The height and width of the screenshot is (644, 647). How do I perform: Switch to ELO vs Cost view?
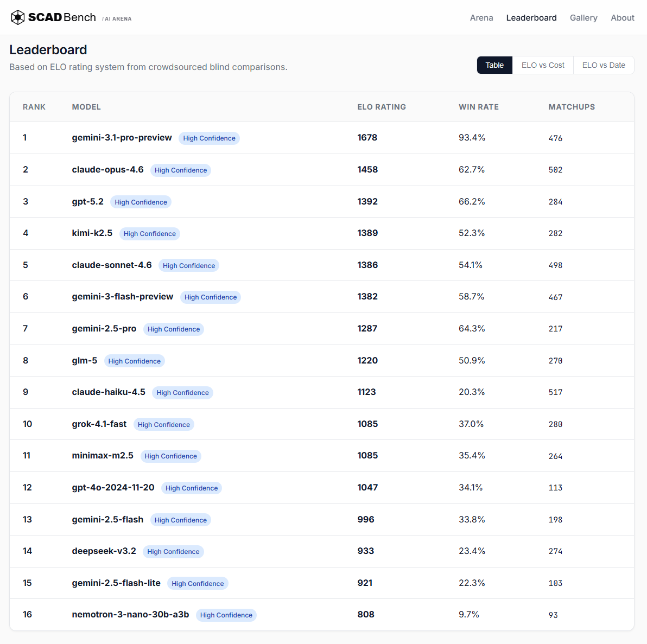coord(543,65)
